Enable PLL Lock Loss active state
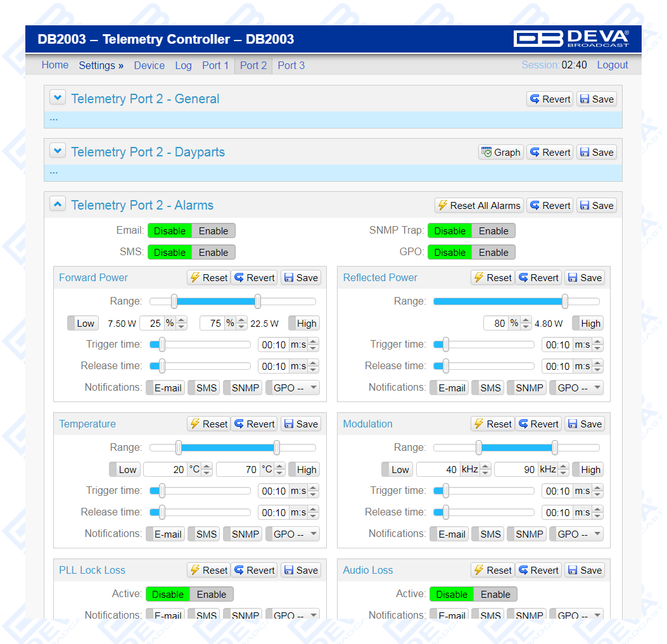Image resolution: width=667 pixels, height=644 pixels. pyautogui.click(x=212, y=594)
